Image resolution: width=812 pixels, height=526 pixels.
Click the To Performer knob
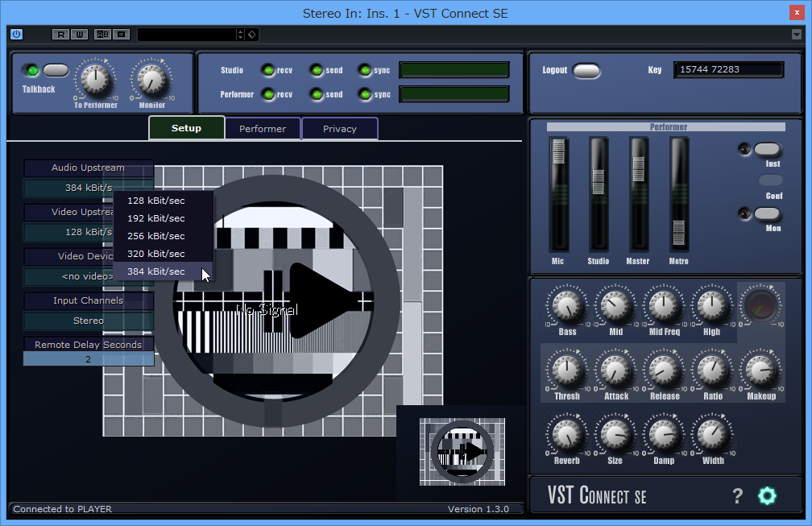96,80
